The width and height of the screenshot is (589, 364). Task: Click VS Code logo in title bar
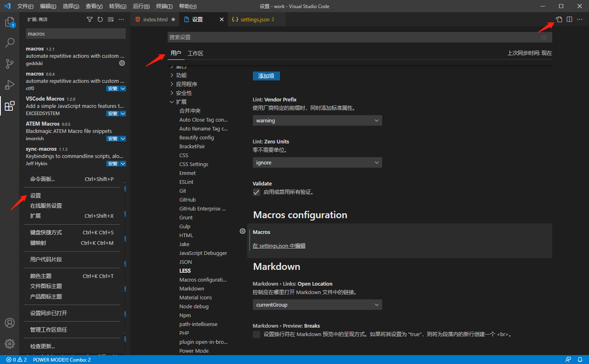pos(7,6)
